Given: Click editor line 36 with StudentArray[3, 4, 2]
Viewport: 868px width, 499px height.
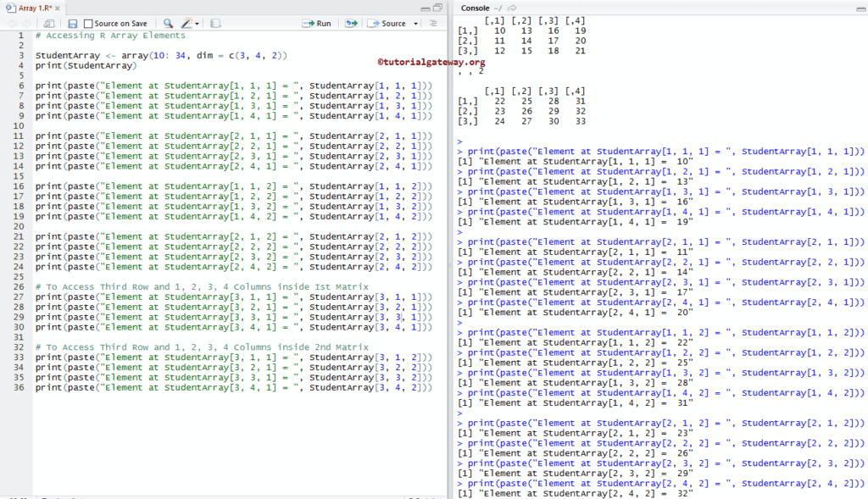Looking at the screenshot, I should point(234,387).
